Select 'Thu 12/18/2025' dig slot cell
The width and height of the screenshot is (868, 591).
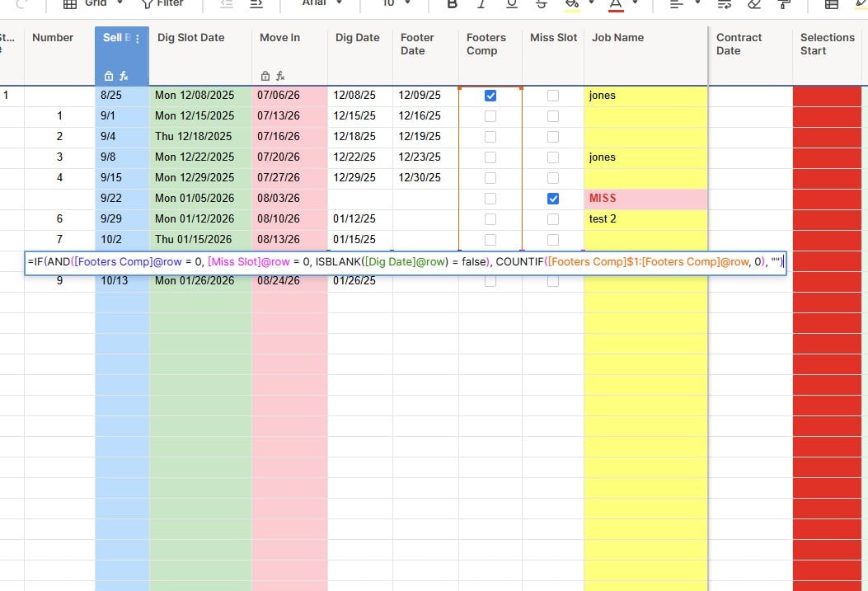(200, 137)
